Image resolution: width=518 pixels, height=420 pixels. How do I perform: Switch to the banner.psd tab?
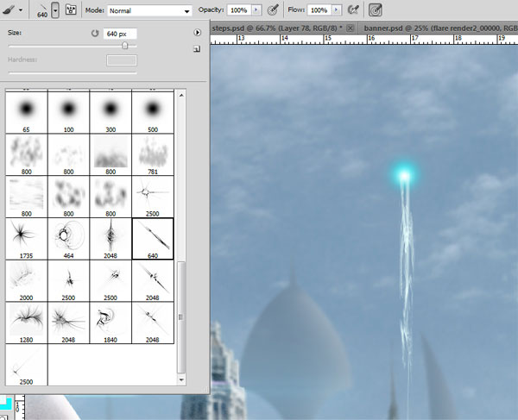(440, 28)
